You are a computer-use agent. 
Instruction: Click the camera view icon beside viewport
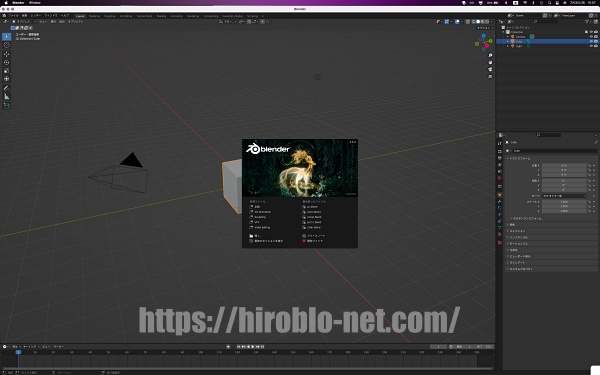coord(490,69)
